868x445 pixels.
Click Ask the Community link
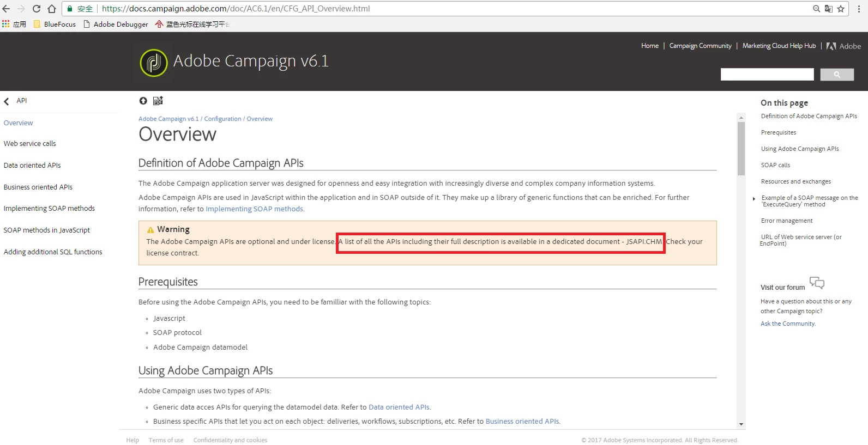pyautogui.click(x=788, y=324)
